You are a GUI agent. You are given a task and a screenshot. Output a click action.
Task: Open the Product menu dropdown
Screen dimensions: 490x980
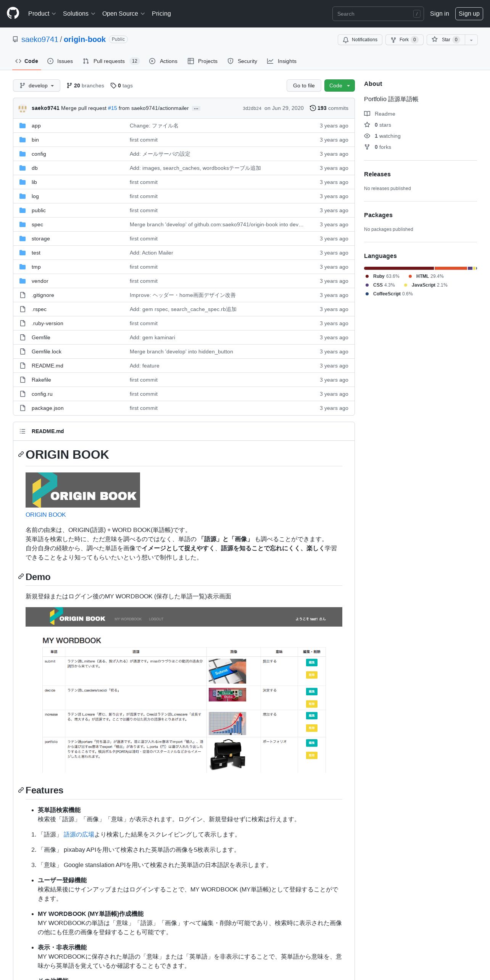[42, 13]
